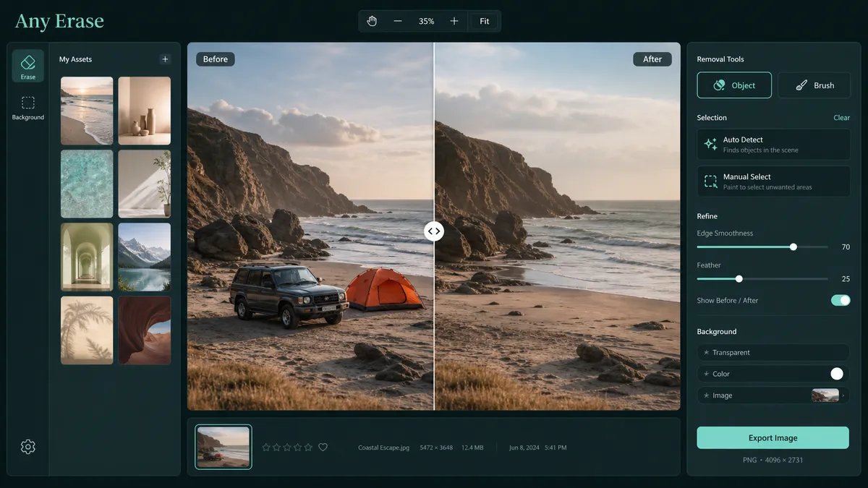Click the 35% zoom level value
The width and height of the screenshot is (868, 488).
(427, 21)
